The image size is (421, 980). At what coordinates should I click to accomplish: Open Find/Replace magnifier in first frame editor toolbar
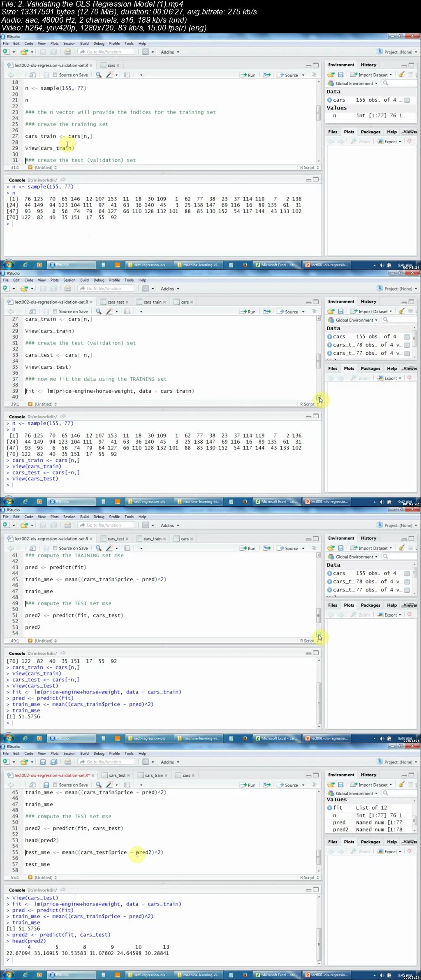tap(99, 75)
